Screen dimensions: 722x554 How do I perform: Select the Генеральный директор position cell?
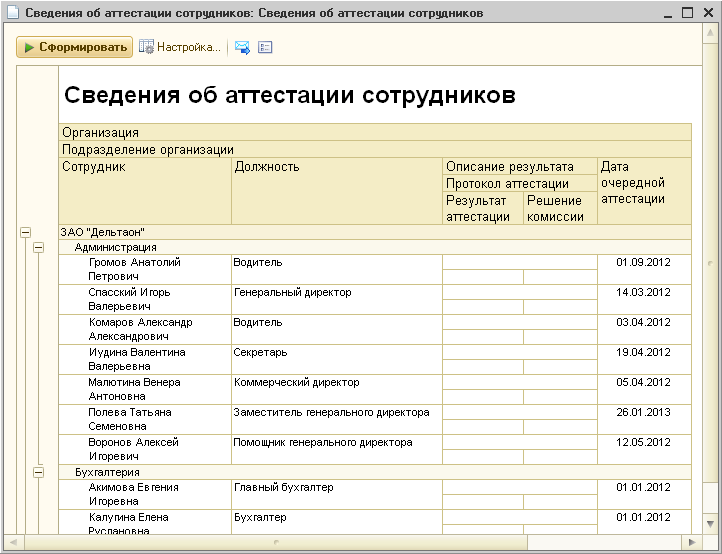click(x=292, y=293)
